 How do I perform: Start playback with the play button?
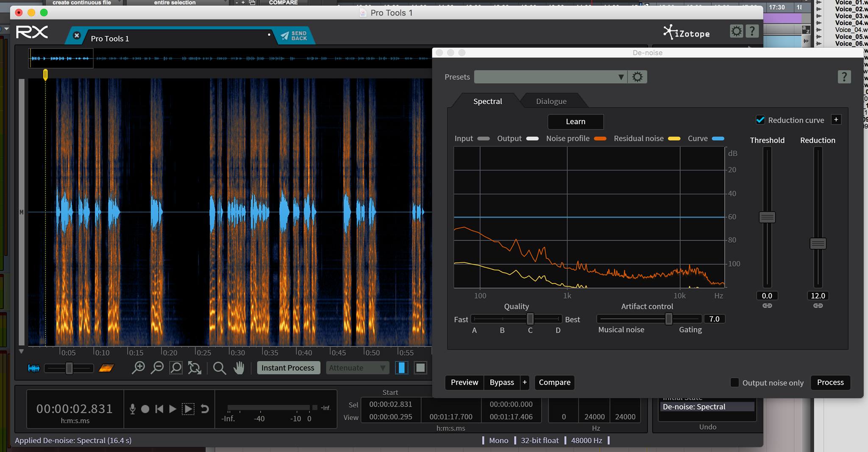point(172,409)
